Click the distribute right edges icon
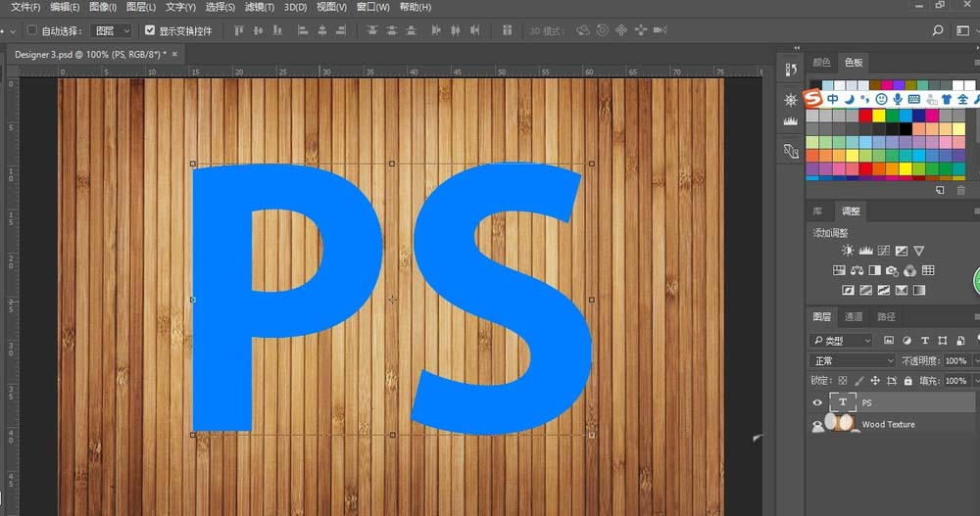Viewport: 980px width, 516px height. click(475, 30)
